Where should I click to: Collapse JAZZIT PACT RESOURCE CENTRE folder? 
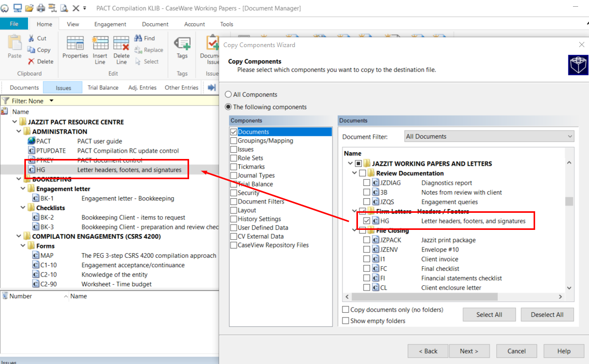tap(15, 121)
